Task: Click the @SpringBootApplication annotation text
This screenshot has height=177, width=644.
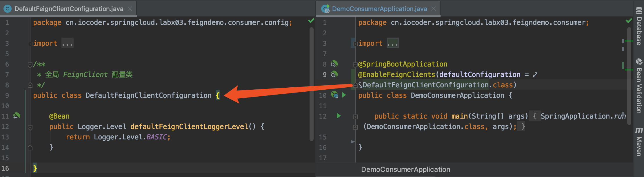Action: [x=403, y=64]
